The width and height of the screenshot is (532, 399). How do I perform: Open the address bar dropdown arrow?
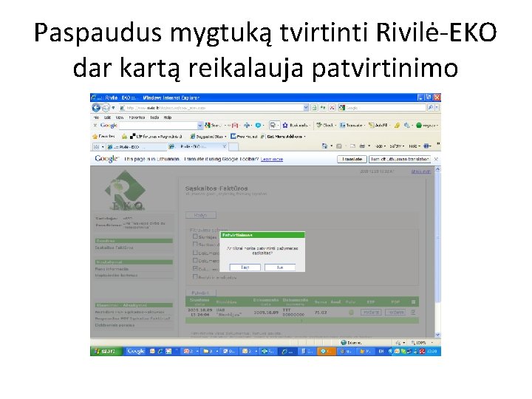coord(306,108)
